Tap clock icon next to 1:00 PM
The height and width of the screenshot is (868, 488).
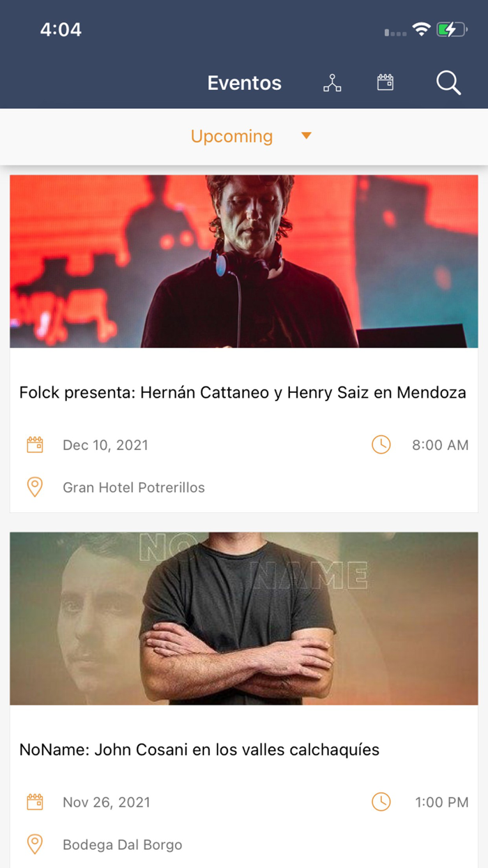pyautogui.click(x=381, y=802)
